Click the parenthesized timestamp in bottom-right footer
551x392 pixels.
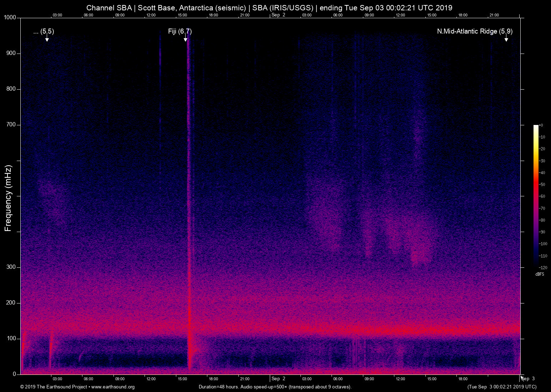[502, 387]
